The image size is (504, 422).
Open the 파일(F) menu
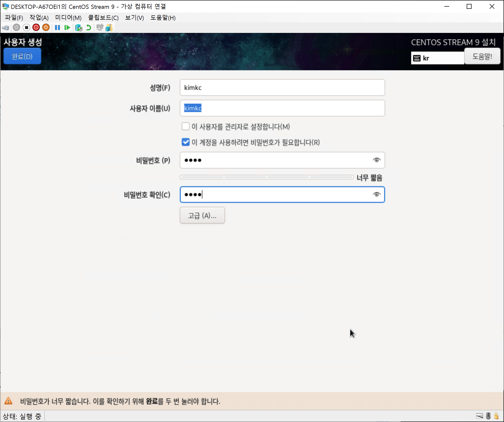tap(14, 18)
